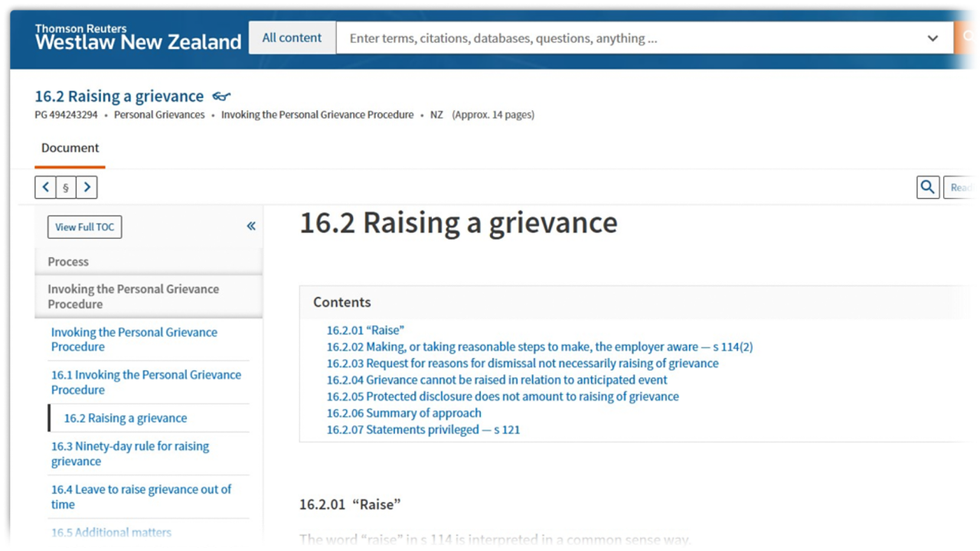This screenshot has width=980, height=551.
Task: Go to next section with right arrow
Action: 87,187
